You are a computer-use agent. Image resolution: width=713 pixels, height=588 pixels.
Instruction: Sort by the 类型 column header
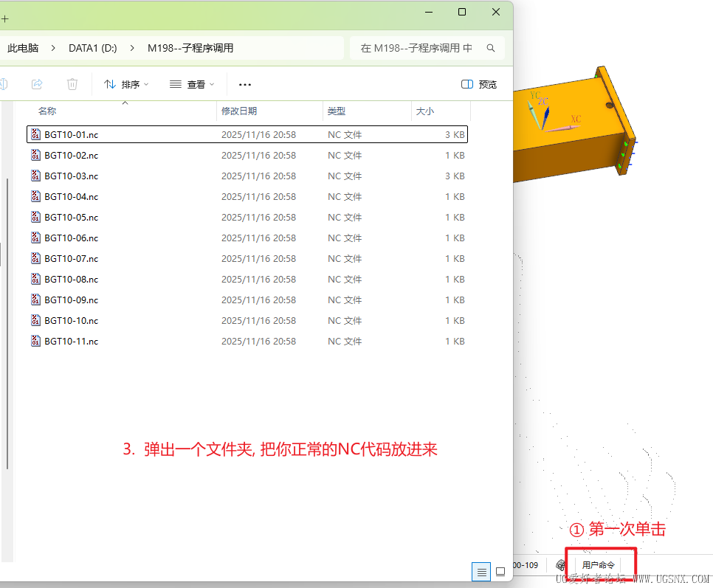pos(337,111)
